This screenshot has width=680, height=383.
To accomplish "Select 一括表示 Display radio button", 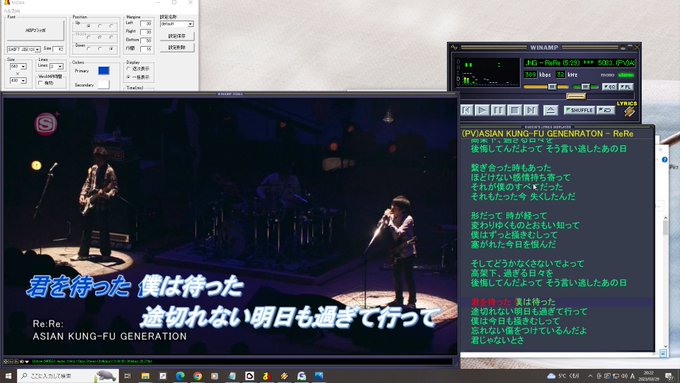I will [x=128, y=77].
